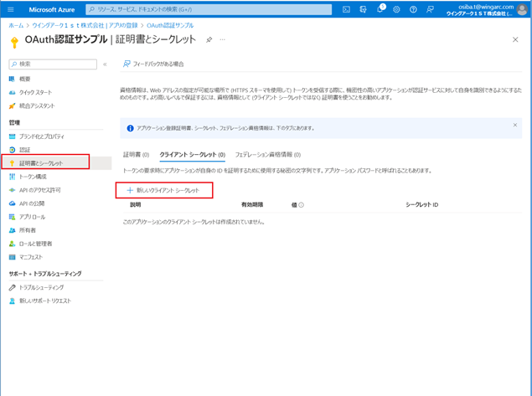Viewport: 532px width, 396px height.
Task: Close the 証明書とシークレット blade
Action: tap(515, 39)
